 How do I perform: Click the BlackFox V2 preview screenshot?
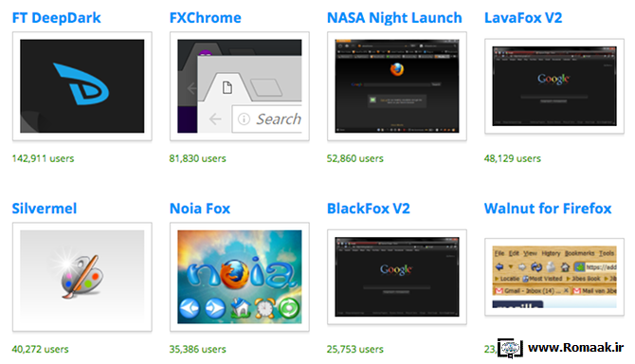point(397,277)
